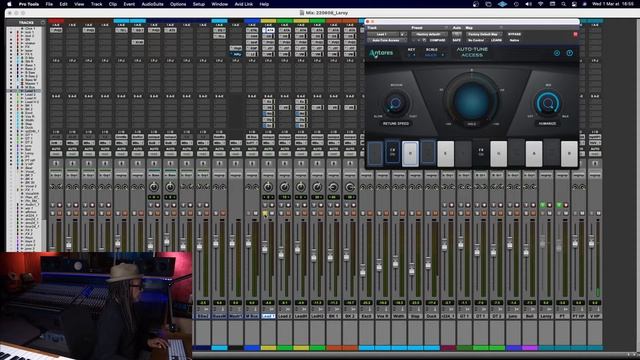The height and width of the screenshot is (360, 640).
Task: Select the C key on the Auto-Tune keyboard
Action: point(375,153)
